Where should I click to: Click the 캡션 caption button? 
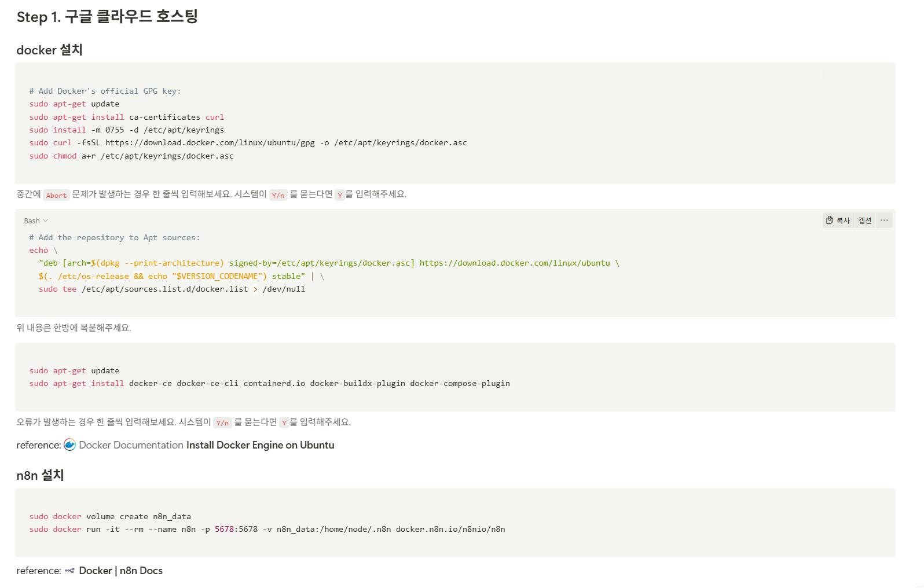click(864, 220)
